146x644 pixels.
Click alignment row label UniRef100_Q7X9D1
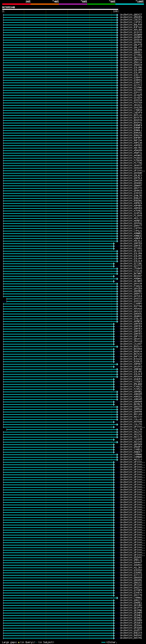coord(131,248)
